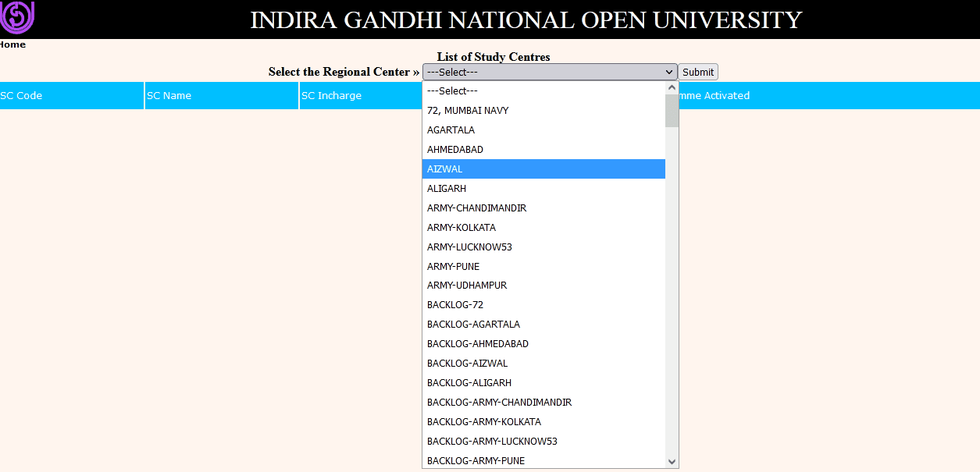Pick ARMY-PUNE from the list
980x472 pixels.
pos(544,266)
